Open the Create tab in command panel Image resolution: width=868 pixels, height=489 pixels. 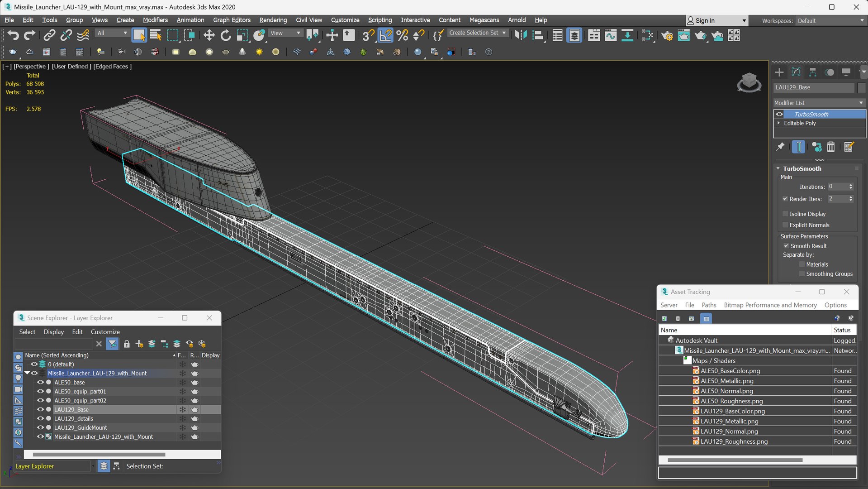(779, 72)
